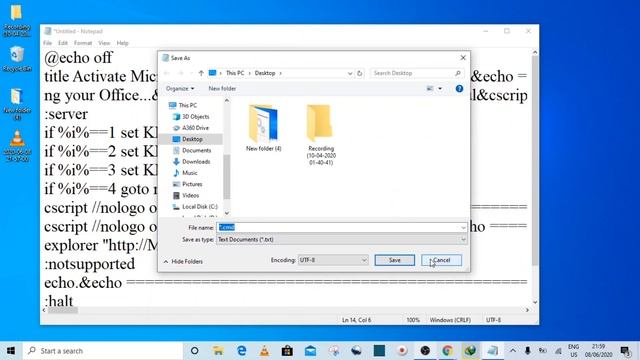This screenshot has height=360, width=640.
Task: Open the view options dropdown arrow
Action: point(440,89)
